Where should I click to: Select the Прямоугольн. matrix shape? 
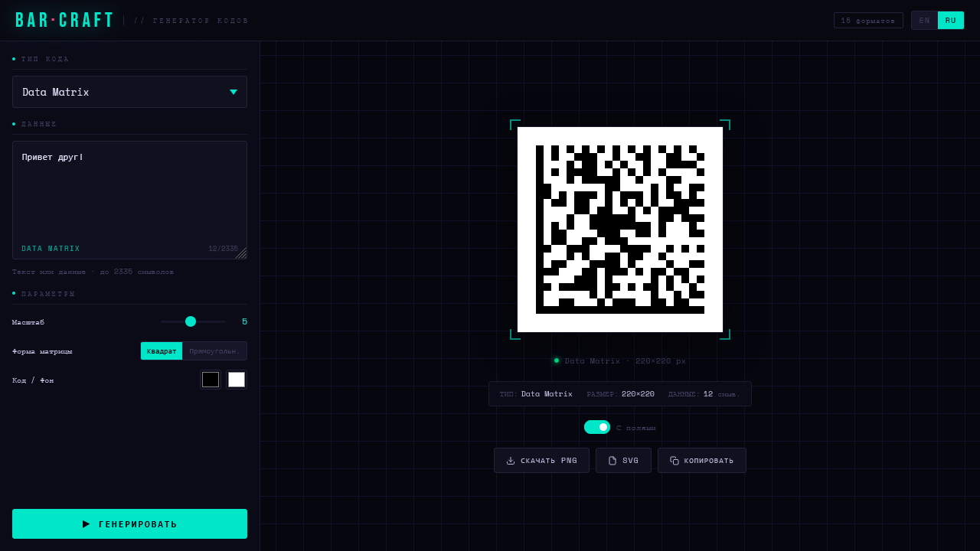(x=214, y=351)
